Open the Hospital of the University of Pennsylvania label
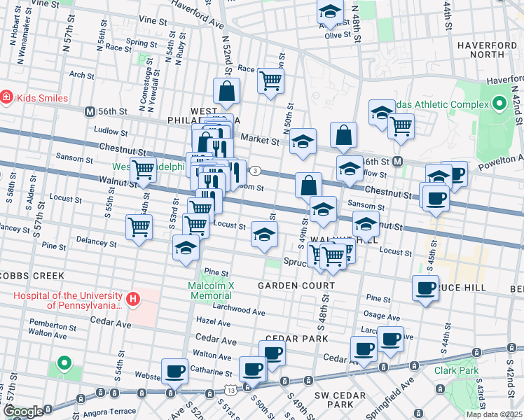 click(x=68, y=300)
